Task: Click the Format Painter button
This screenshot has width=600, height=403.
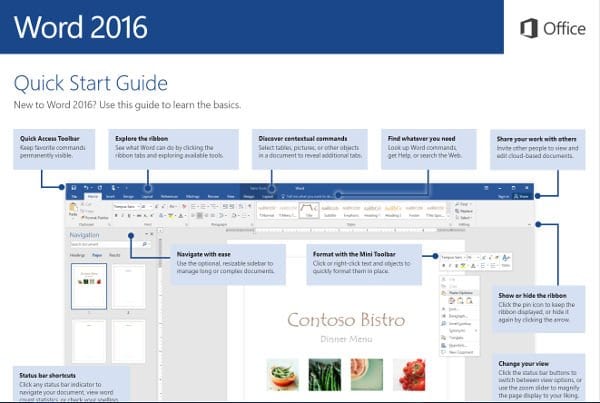Action: [x=95, y=218]
